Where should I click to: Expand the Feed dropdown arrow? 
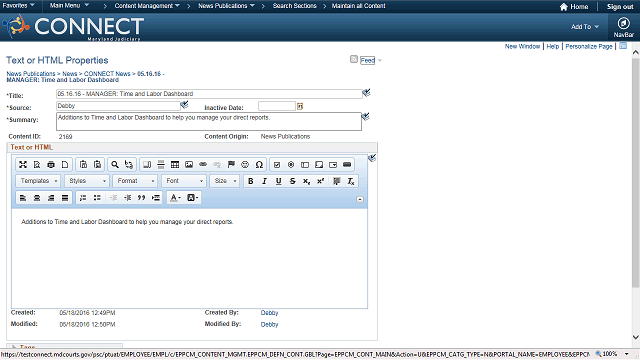[x=380, y=60]
